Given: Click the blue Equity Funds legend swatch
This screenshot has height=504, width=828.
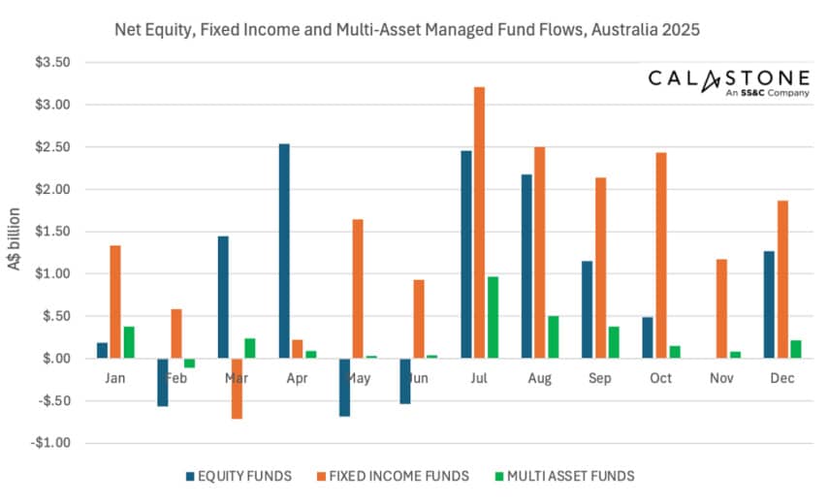Looking at the screenshot, I should pyautogui.click(x=190, y=476).
